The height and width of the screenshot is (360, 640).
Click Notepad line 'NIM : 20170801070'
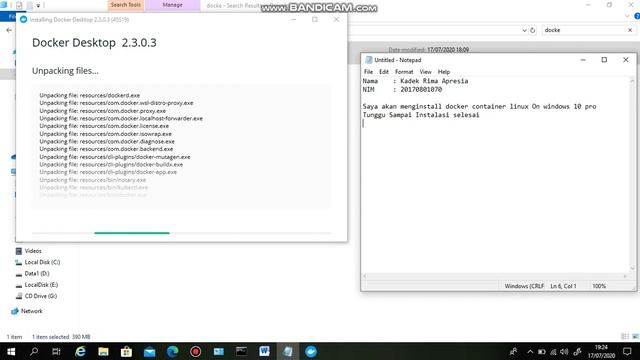coord(402,89)
